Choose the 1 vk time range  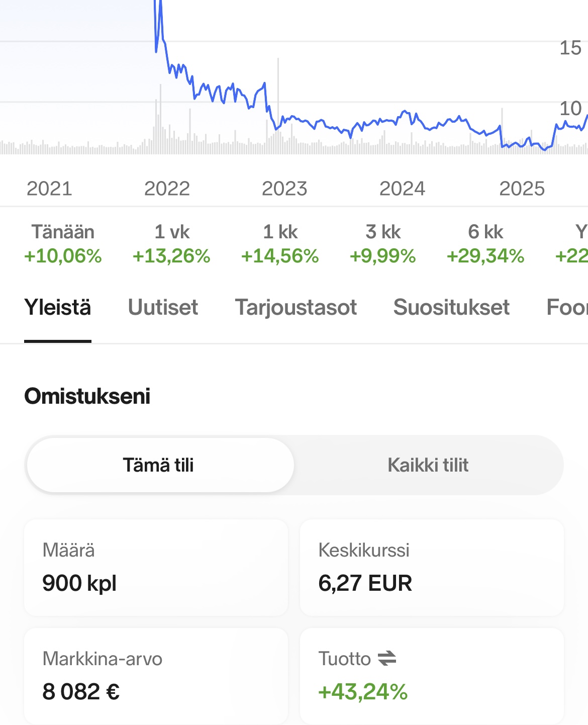171,244
